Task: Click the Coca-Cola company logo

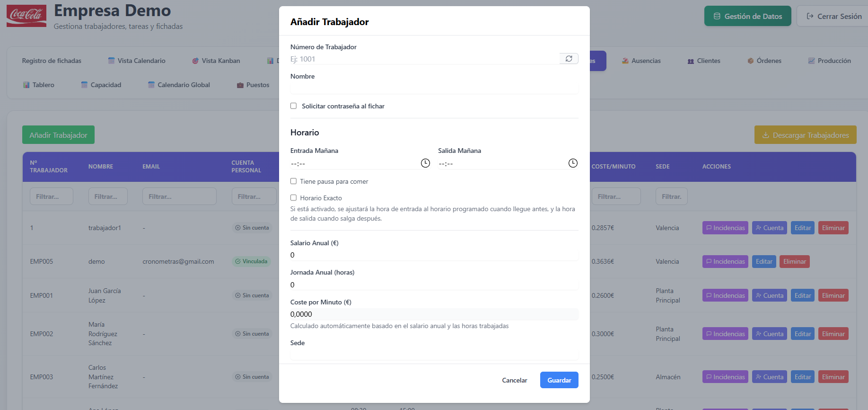Action: (x=26, y=16)
